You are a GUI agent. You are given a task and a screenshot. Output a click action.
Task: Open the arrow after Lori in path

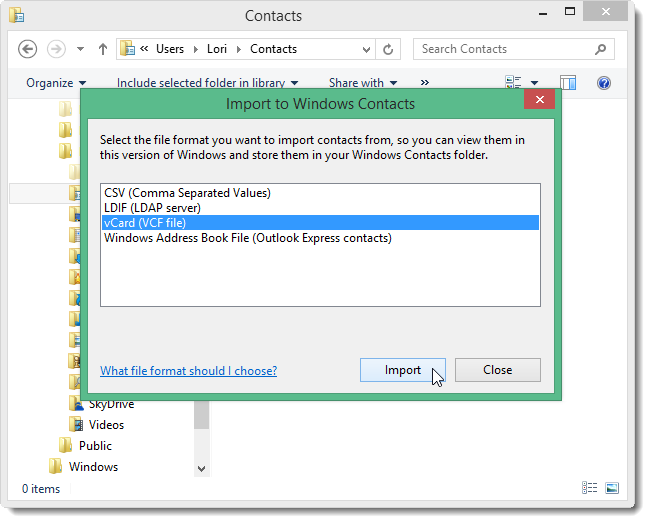[239, 49]
